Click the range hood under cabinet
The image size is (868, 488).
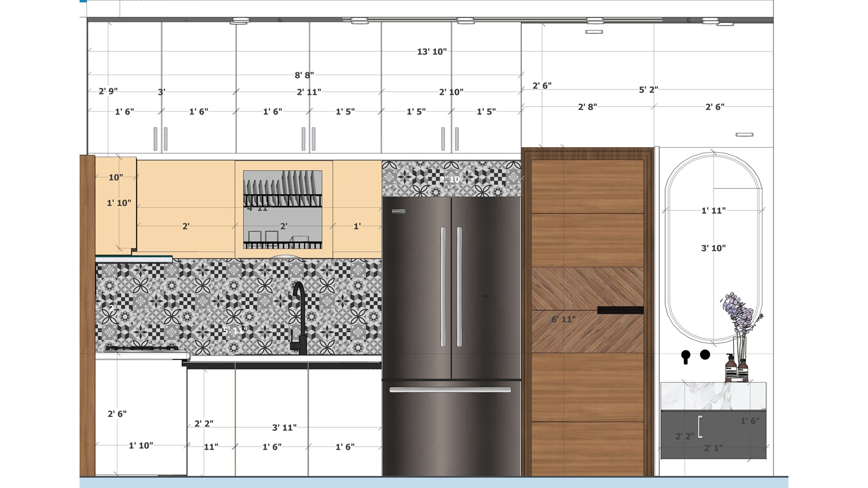coord(134,259)
